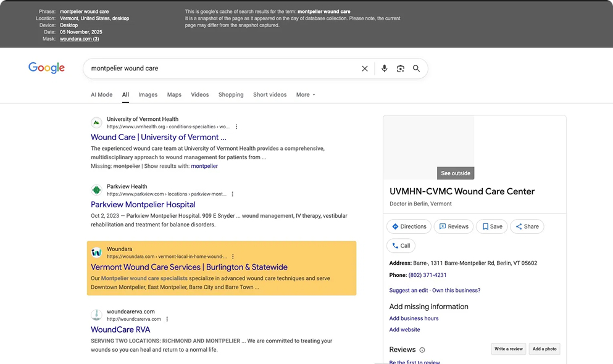The height and width of the screenshot is (364, 613).
Task: Click the Woundara favicon
Action: [96, 252]
